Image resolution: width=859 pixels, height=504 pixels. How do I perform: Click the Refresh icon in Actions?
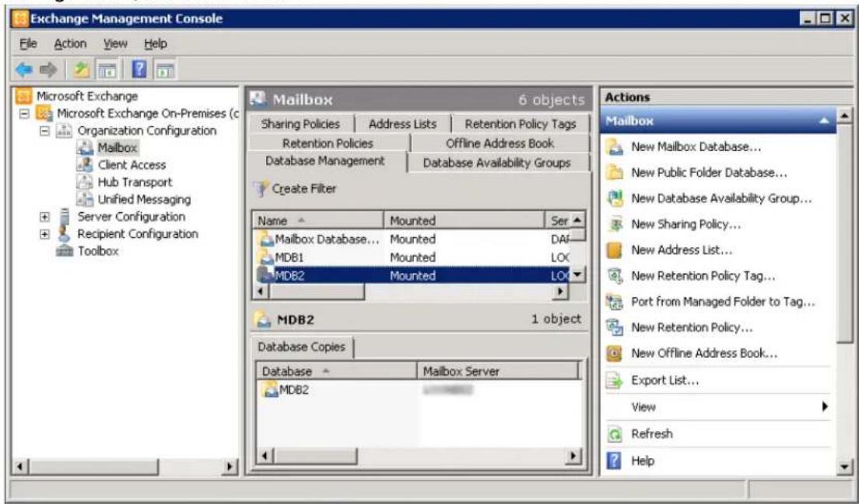(615, 434)
